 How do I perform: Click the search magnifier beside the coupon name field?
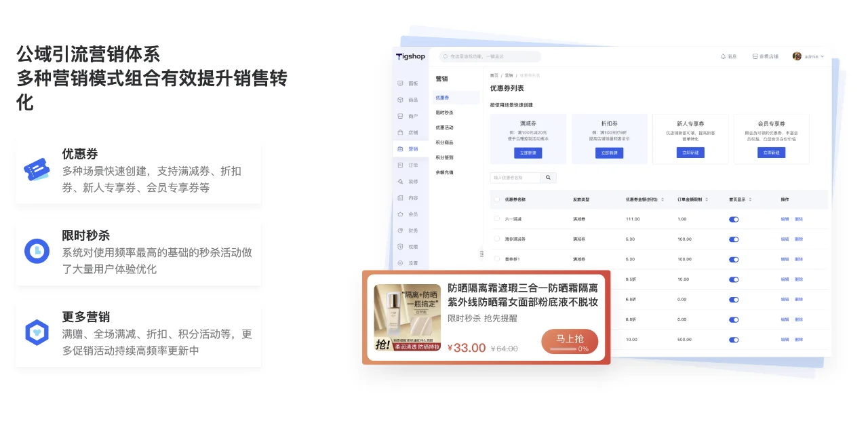[548, 177]
